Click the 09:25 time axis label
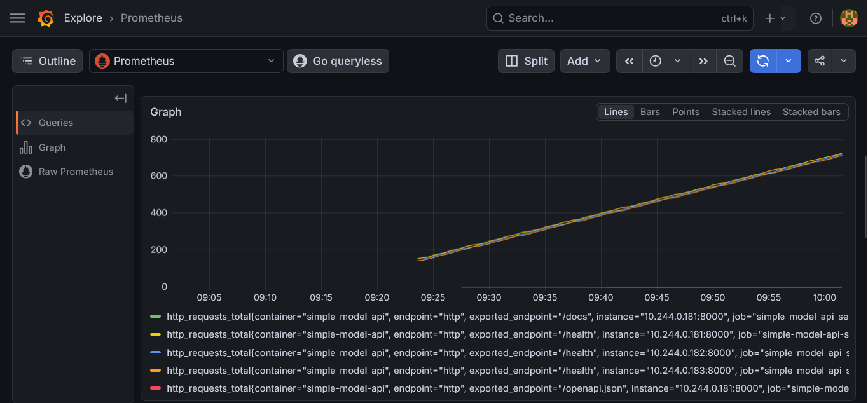 tap(433, 297)
